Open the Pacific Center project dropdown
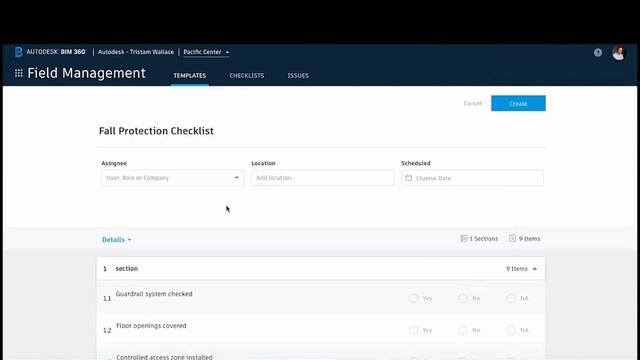640x360 pixels. 206,52
